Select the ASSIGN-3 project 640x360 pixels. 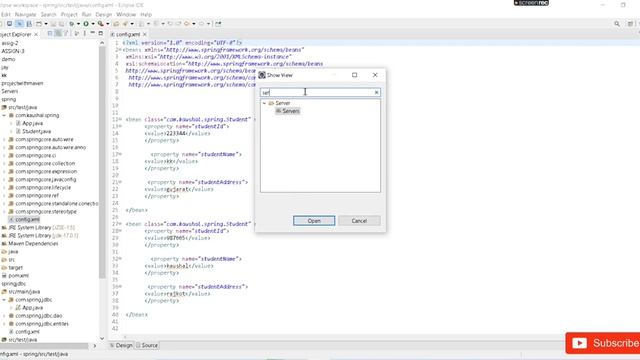point(13,51)
